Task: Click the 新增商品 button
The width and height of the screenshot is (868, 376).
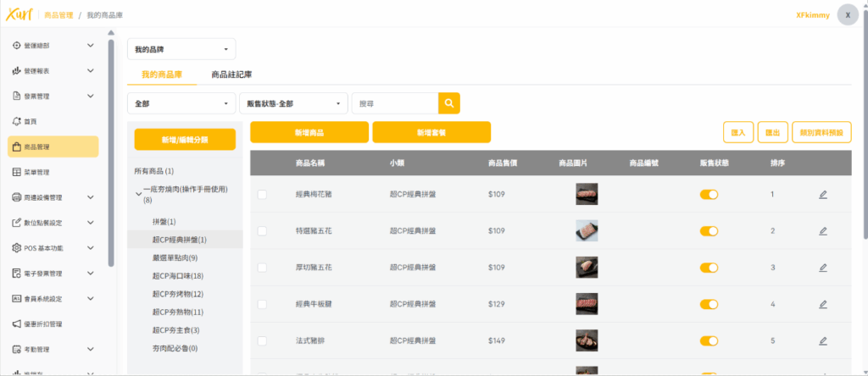Action: (x=309, y=132)
